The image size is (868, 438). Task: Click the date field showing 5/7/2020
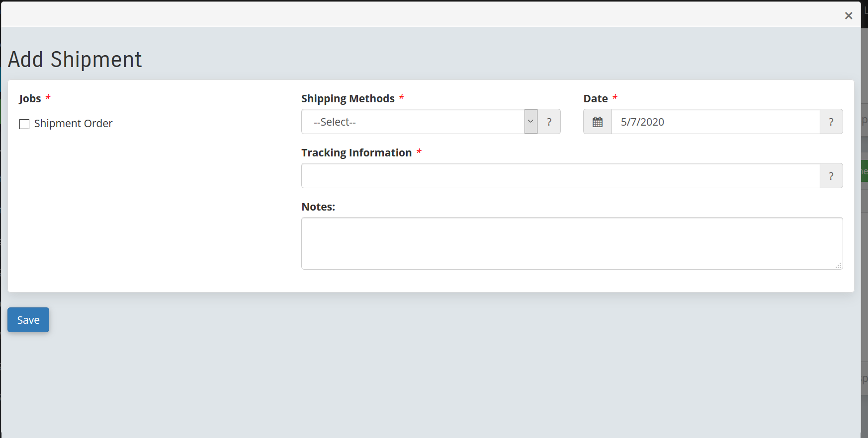coord(715,122)
